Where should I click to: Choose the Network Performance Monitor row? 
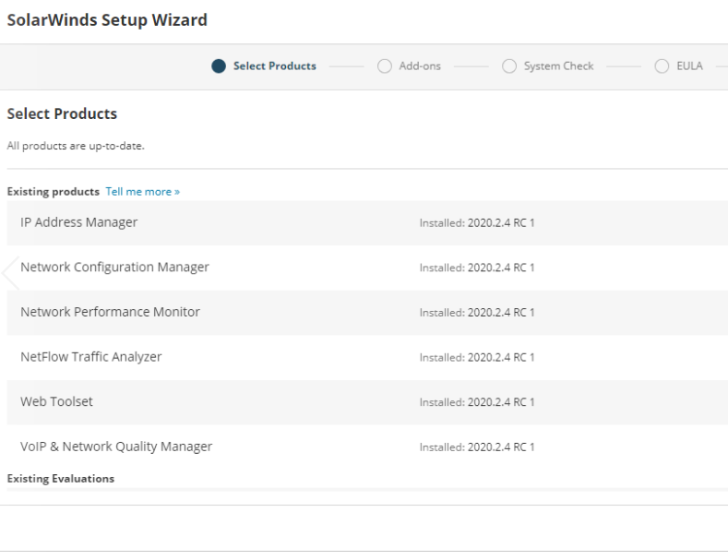[110, 312]
